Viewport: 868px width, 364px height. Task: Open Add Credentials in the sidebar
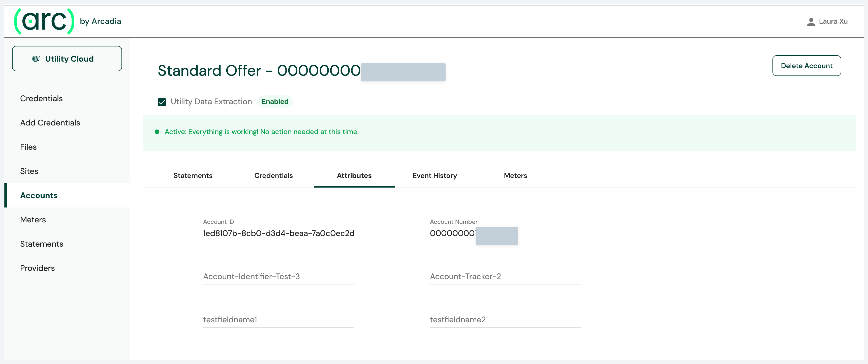[50, 123]
